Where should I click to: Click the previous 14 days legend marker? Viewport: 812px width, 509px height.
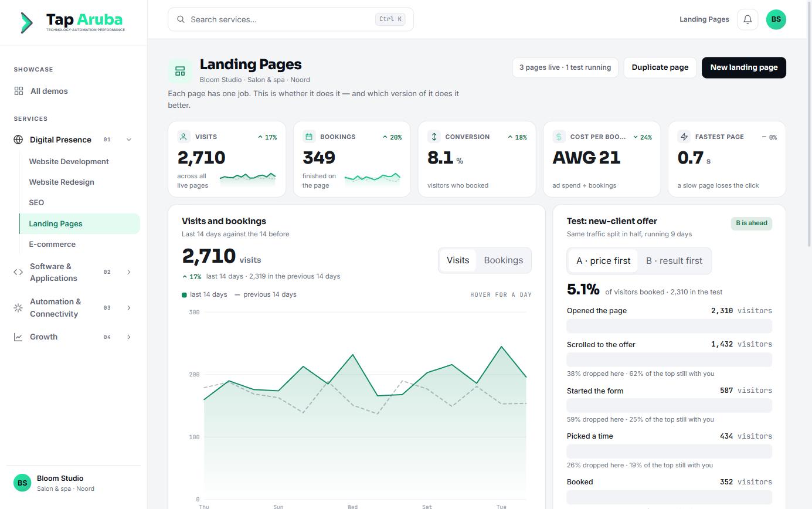pos(237,295)
